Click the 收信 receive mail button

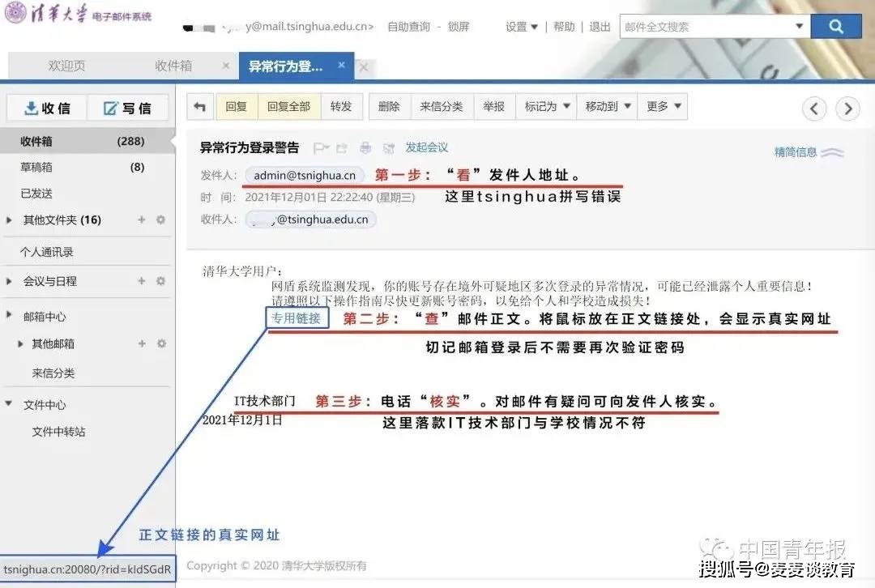[x=47, y=108]
